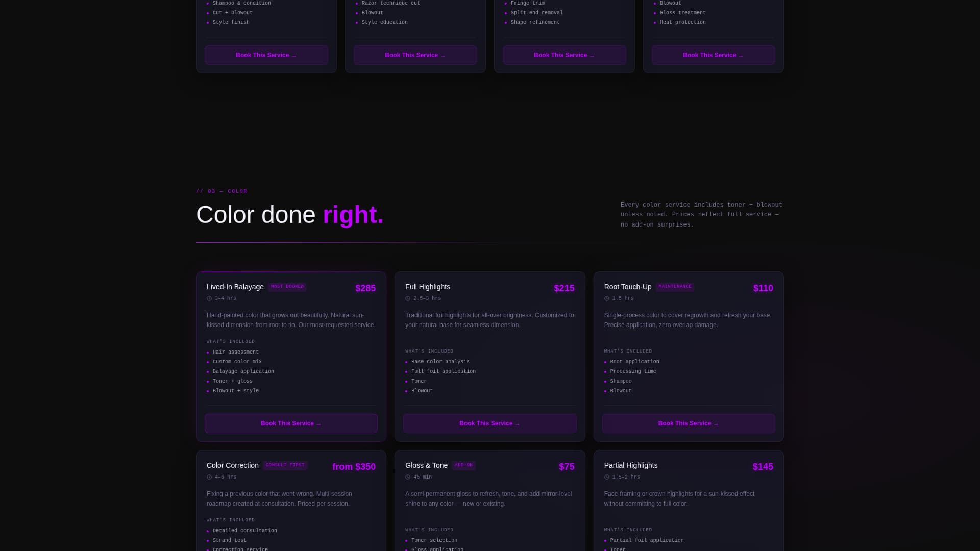Click the clock icon beside 45 min

tap(408, 478)
